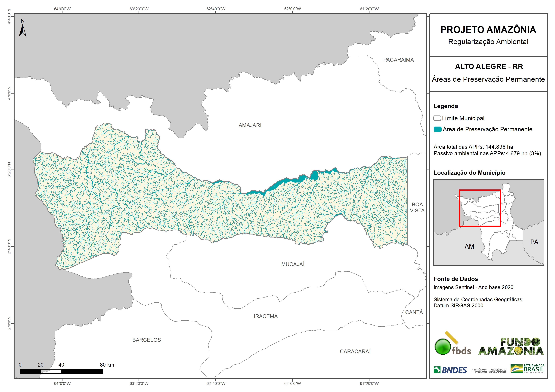Click the teal APP legend color swatch
This screenshot has width=555, height=392.
coord(437,129)
